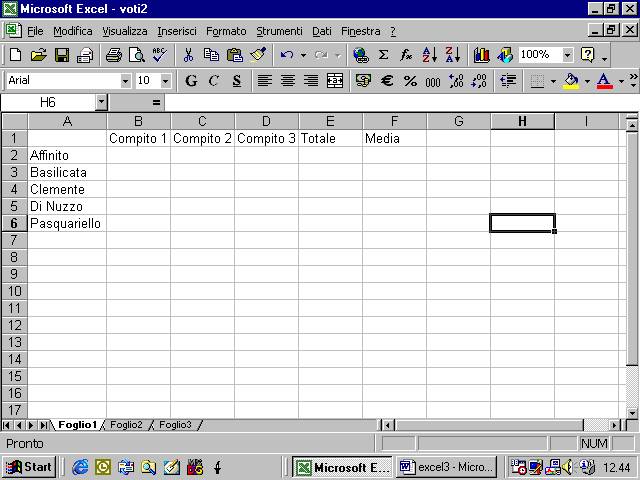
Task: Show more formatting toolbar buttons chevron
Action: pos(633,80)
